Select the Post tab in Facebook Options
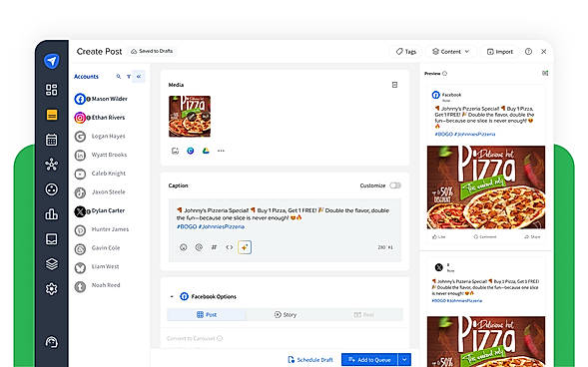 (x=207, y=314)
